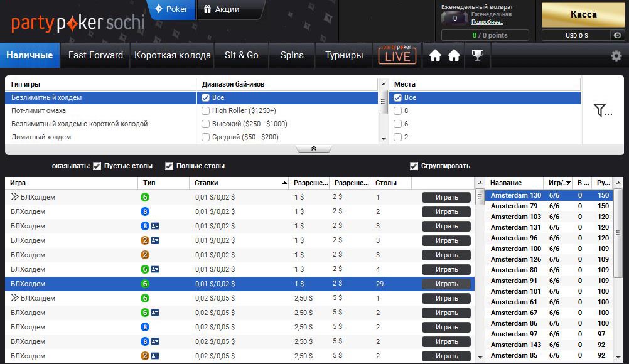The height and width of the screenshot is (364, 629).
Task: Click the partypoker sochi logo
Action: pyautogui.click(x=78, y=23)
